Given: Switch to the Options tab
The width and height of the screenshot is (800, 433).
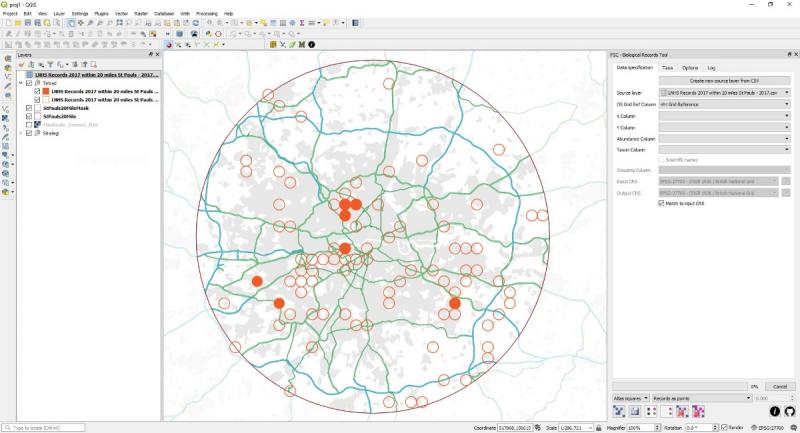Looking at the screenshot, I should (x=690, y=68).
